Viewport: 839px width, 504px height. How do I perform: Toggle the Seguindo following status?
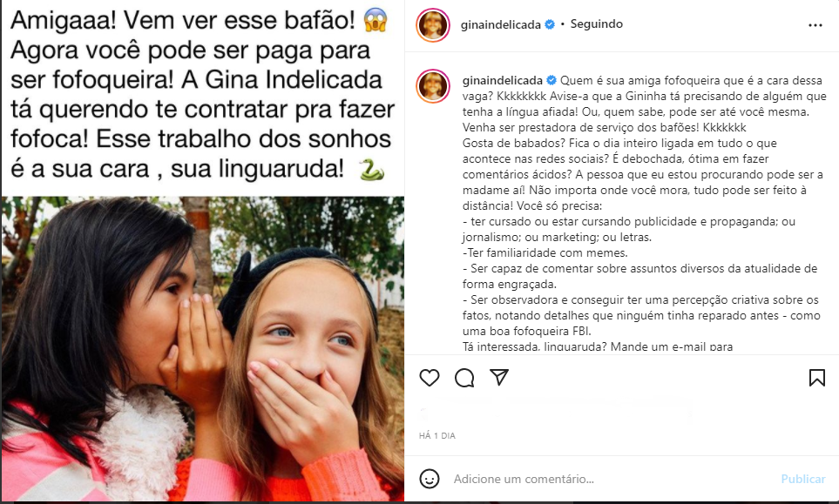[596, 24]
